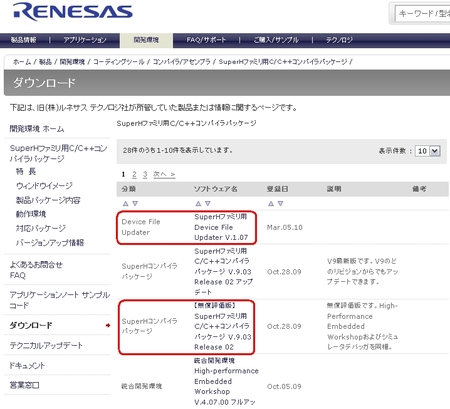Click V9最新版です description text
This screenshot has width=450, height=409.
363,271
